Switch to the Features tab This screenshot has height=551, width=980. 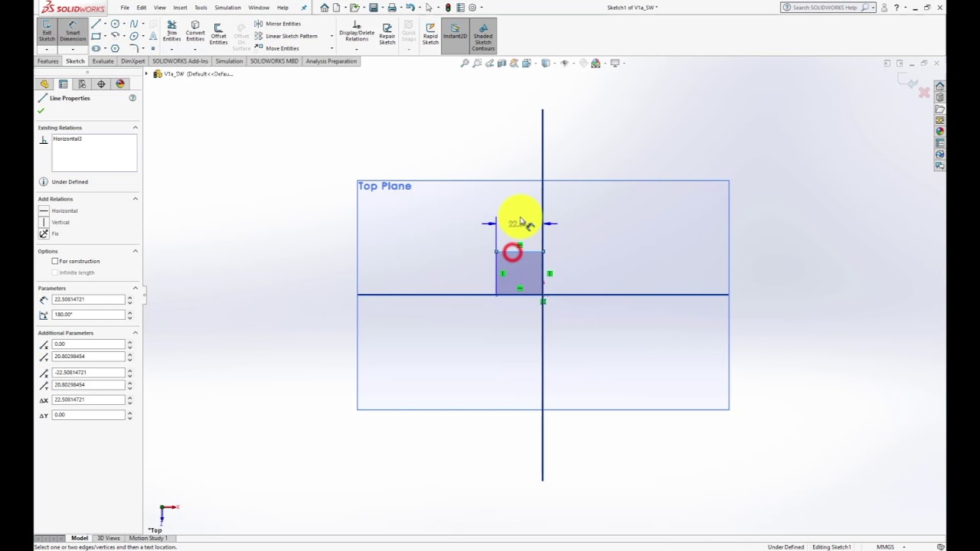pos(47,61)
